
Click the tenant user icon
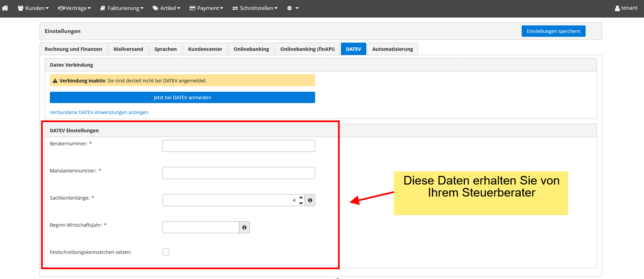click(617, 8)
